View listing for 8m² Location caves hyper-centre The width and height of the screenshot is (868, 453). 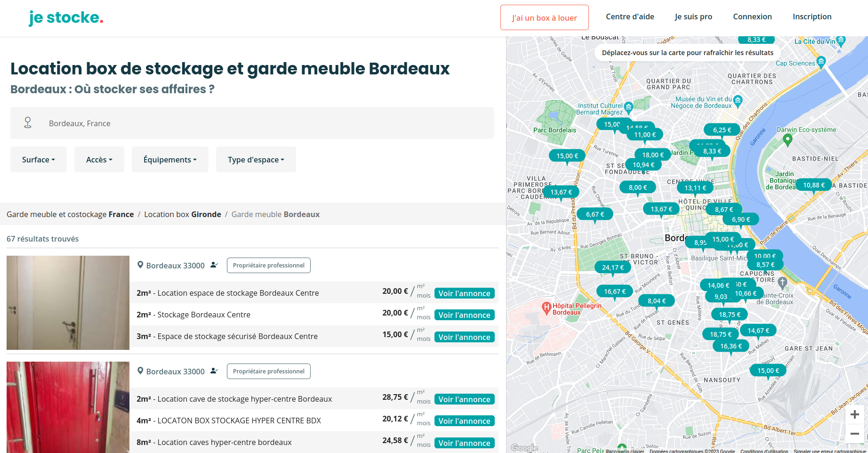click(x=464, y=443)
